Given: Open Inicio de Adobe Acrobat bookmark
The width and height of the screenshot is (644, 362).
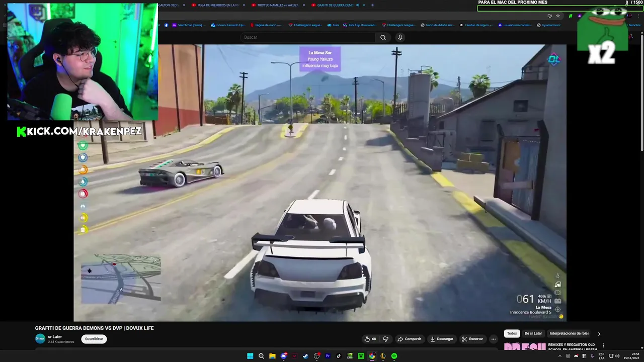Looking at the screenshot, I should click(x=437, y=25).
